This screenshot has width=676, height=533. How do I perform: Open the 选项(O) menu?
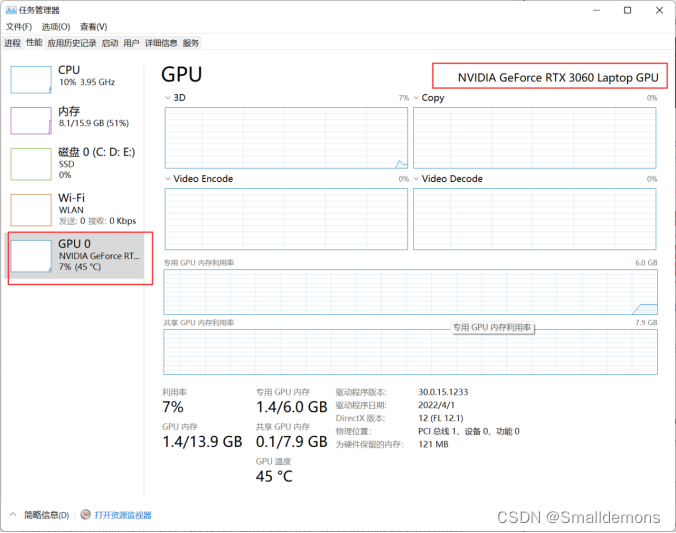56,27
